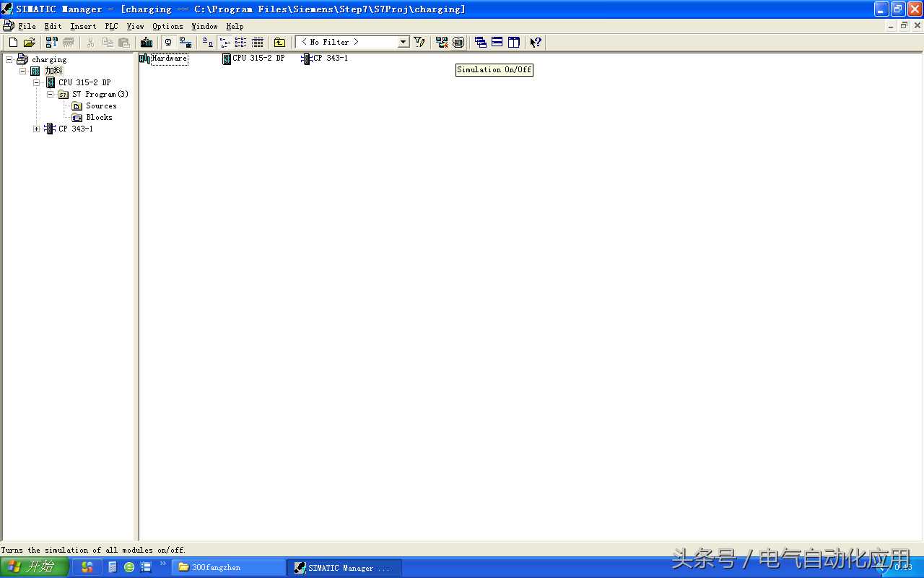Collapse the charging project node

pyautogui.click(x=9, y=59)
